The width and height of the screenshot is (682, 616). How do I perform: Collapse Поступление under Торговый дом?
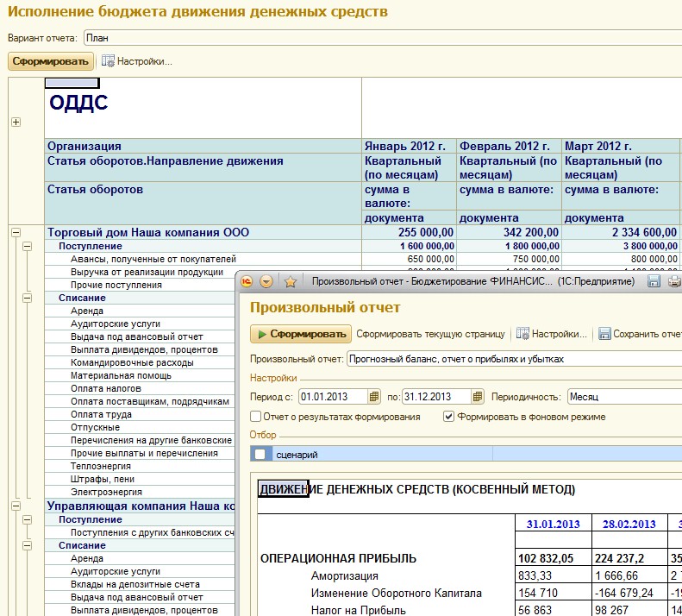[28, 247]
